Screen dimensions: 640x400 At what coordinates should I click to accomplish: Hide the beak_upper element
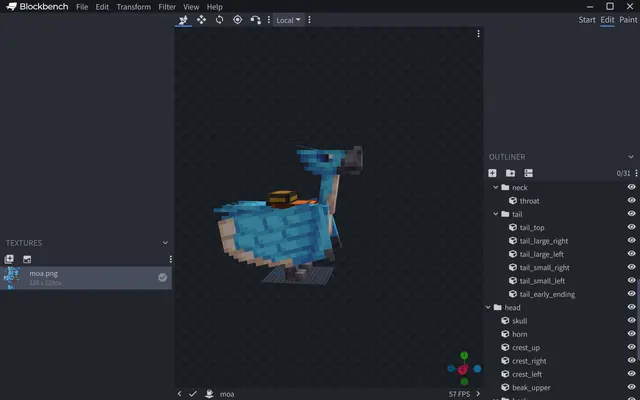pyautogui.click(x=631, y=387)
